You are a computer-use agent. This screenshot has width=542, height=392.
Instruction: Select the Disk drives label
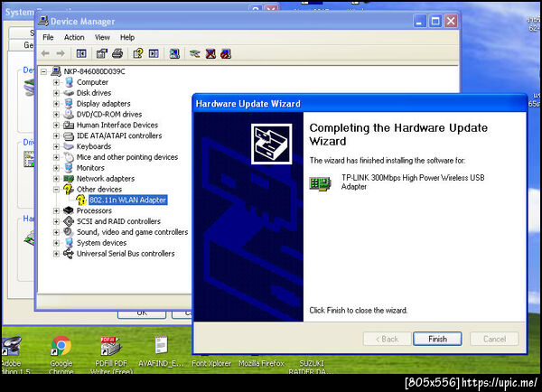[94, 93]
